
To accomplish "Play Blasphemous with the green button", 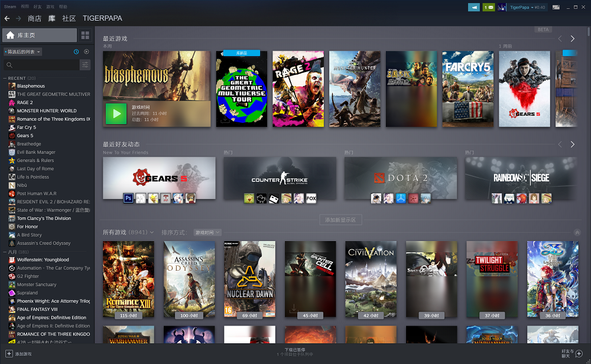I will coord(116,114).
